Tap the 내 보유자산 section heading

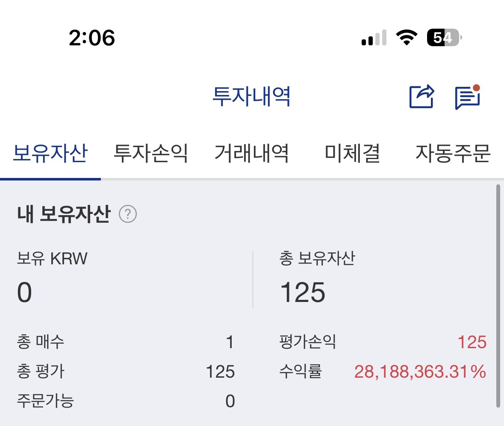(x=64, y=214)
